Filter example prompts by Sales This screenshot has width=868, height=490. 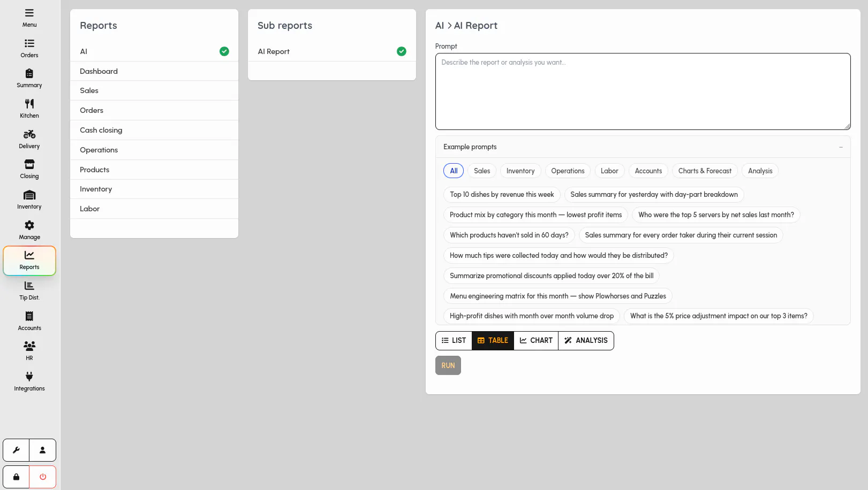[x=482, y=171]
